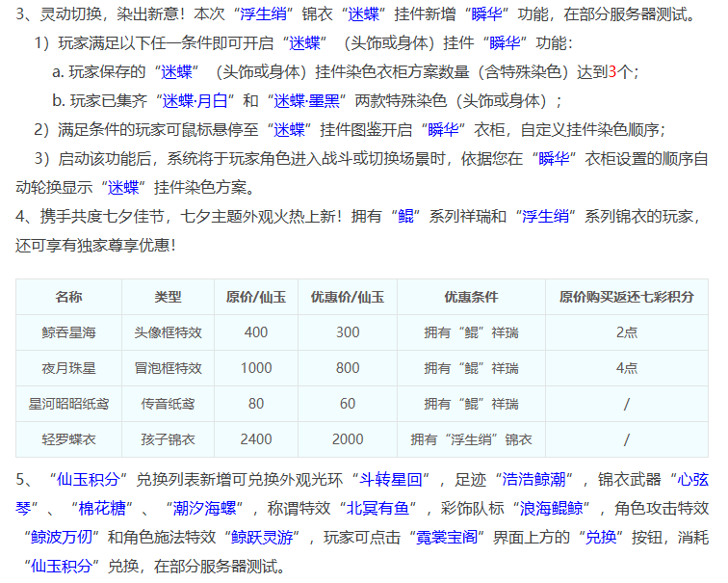
Task: Click original price 80 for 星河昭昭纸鸢
Action: pyautogui.click(x=256, y=404)
